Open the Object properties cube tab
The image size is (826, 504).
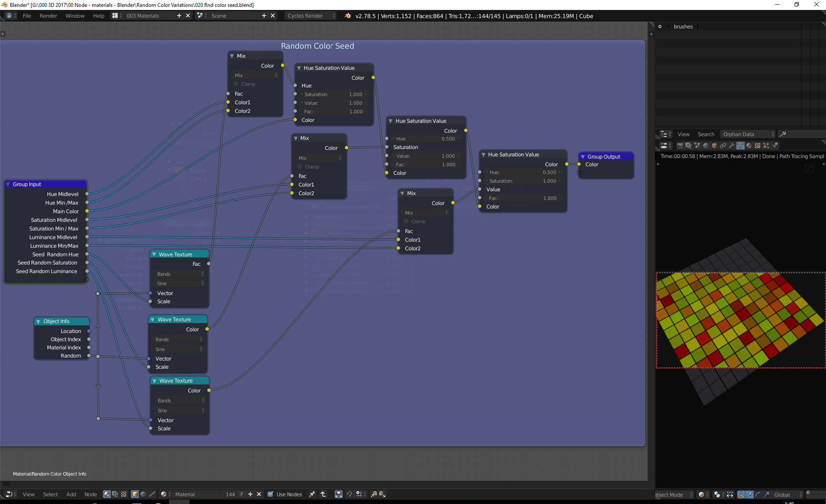[x=714, y=146]
